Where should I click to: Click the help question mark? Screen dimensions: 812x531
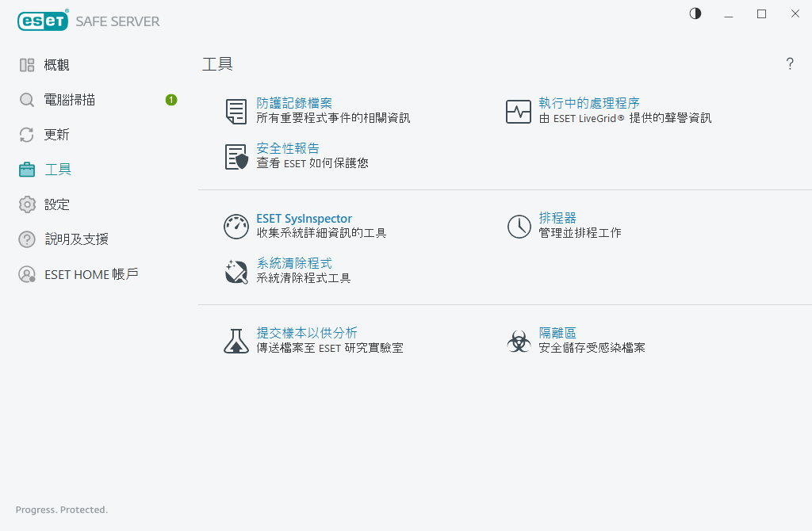coord(790,63)
